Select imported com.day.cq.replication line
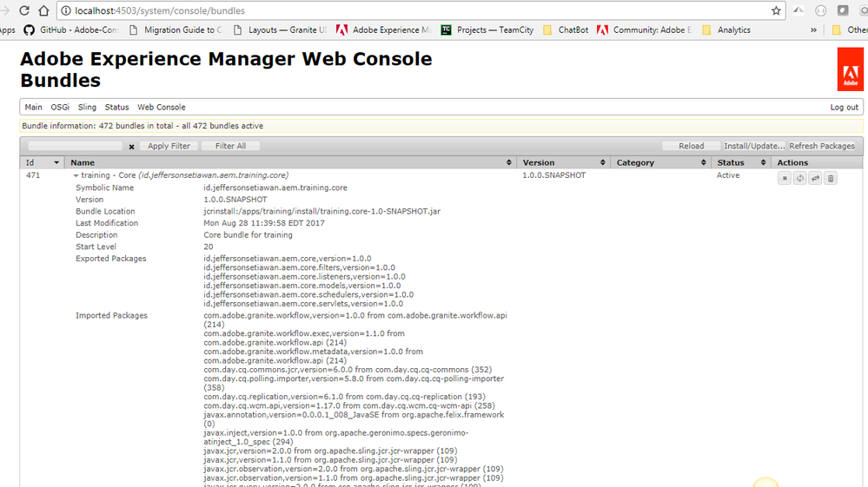 [x=344, y=397]
